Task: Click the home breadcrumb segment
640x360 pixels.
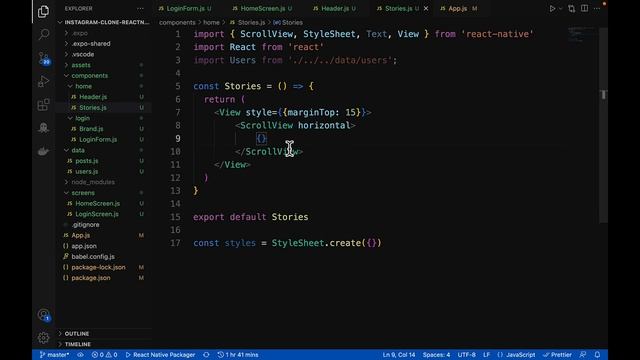Action: 211,22
